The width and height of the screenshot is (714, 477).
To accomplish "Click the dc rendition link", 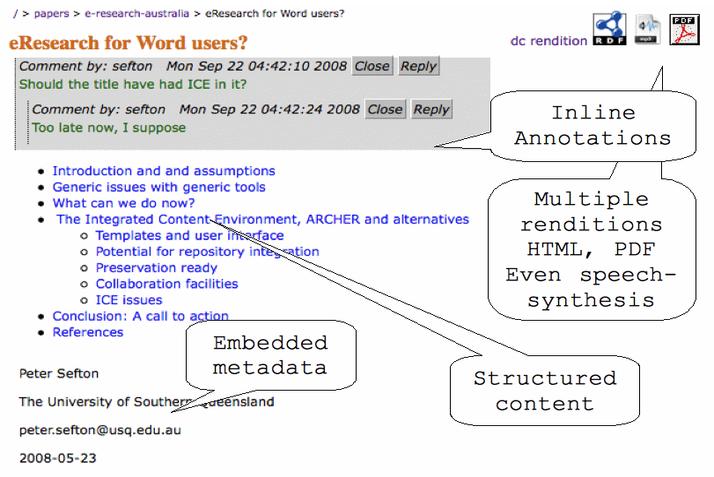I will click(x=549, y=41).
